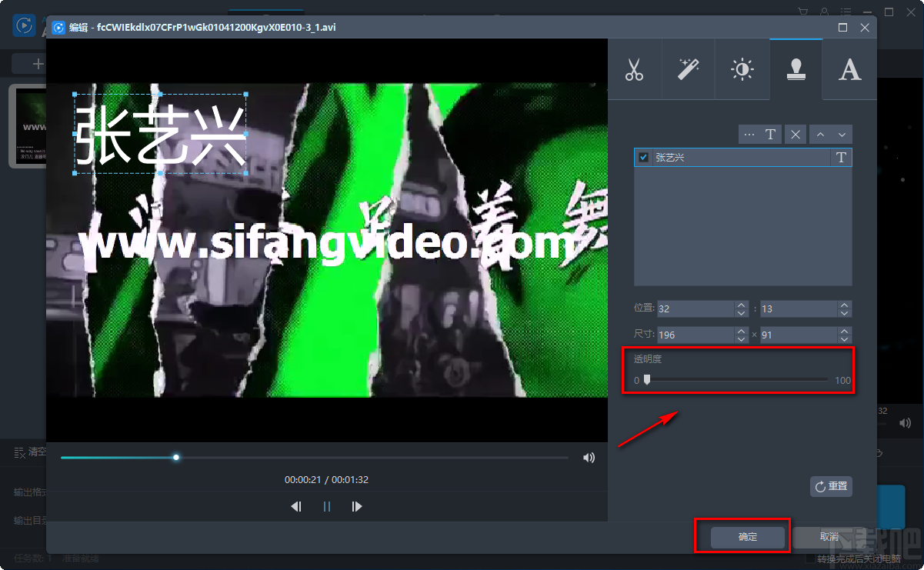
Task: Reset settings with the 重置 button
Action: pos(831,486)
